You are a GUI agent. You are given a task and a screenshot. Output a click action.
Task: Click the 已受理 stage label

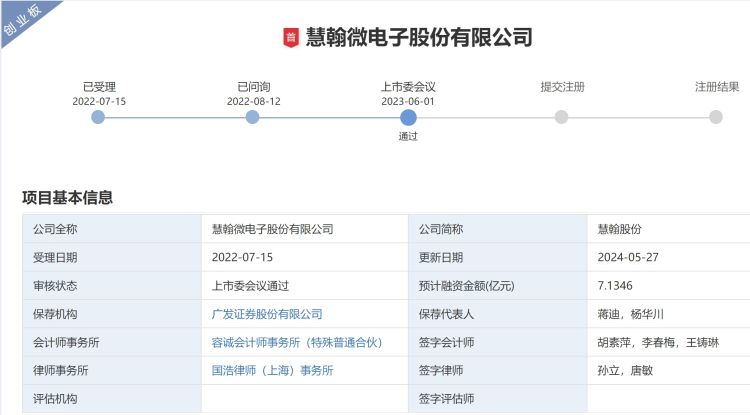tap(99, 87)
